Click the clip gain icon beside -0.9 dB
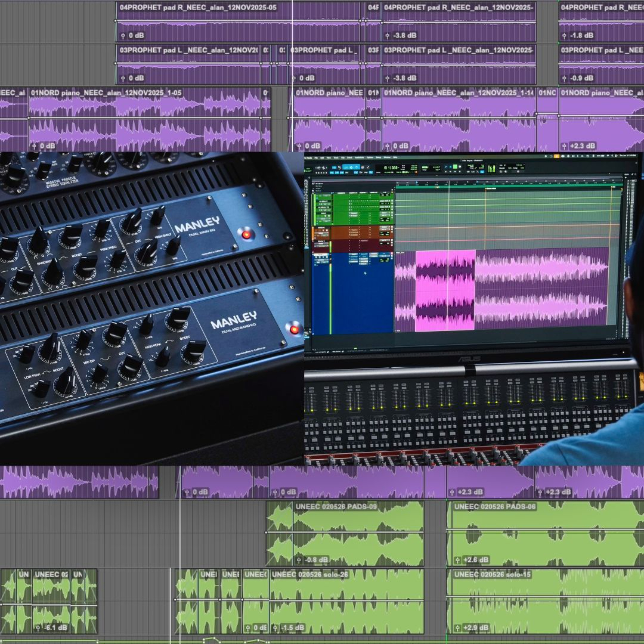Screen dimensions: 644x644 [x=564, y=78]
